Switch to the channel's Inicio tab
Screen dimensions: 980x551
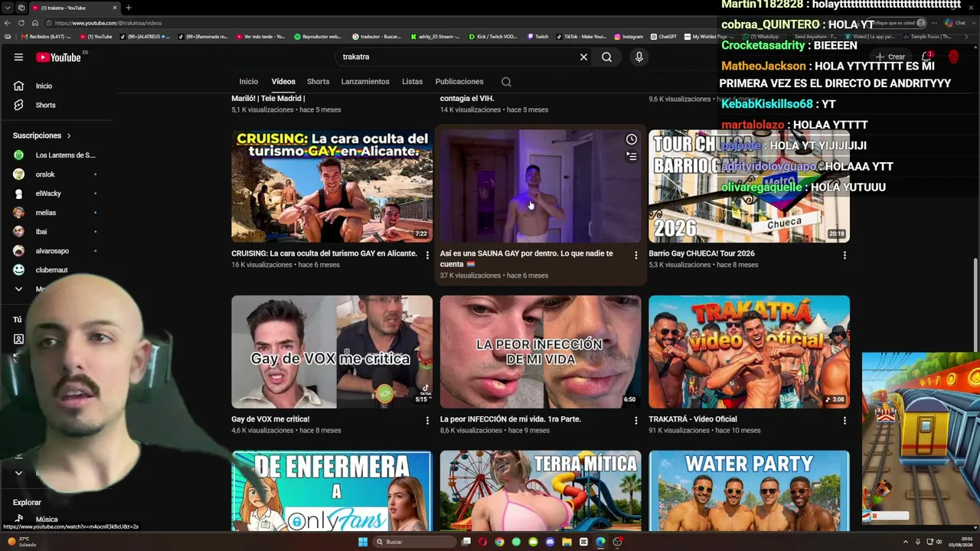pyautogui.click(x=249, y=82)
